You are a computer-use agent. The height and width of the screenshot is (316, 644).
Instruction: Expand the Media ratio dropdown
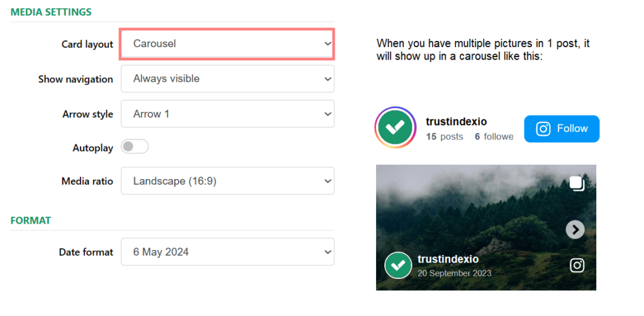click(x=227, y=181)
